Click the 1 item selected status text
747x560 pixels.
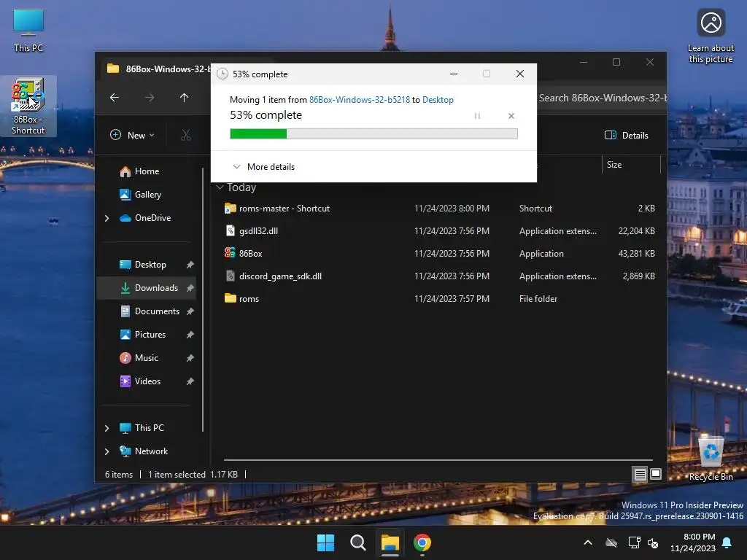coord(177,475)
